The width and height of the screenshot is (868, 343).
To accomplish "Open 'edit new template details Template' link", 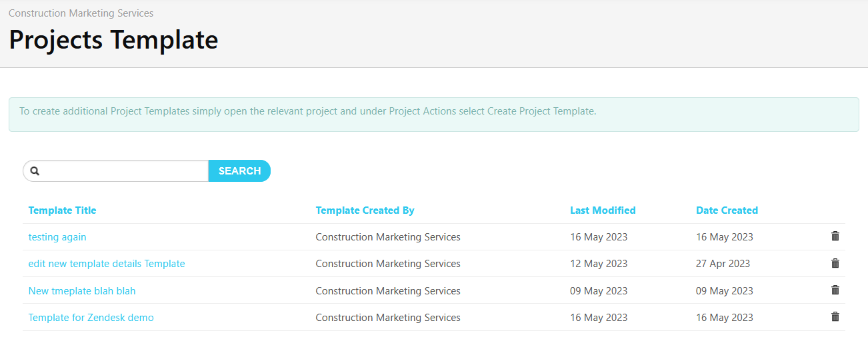I will 107,264.
